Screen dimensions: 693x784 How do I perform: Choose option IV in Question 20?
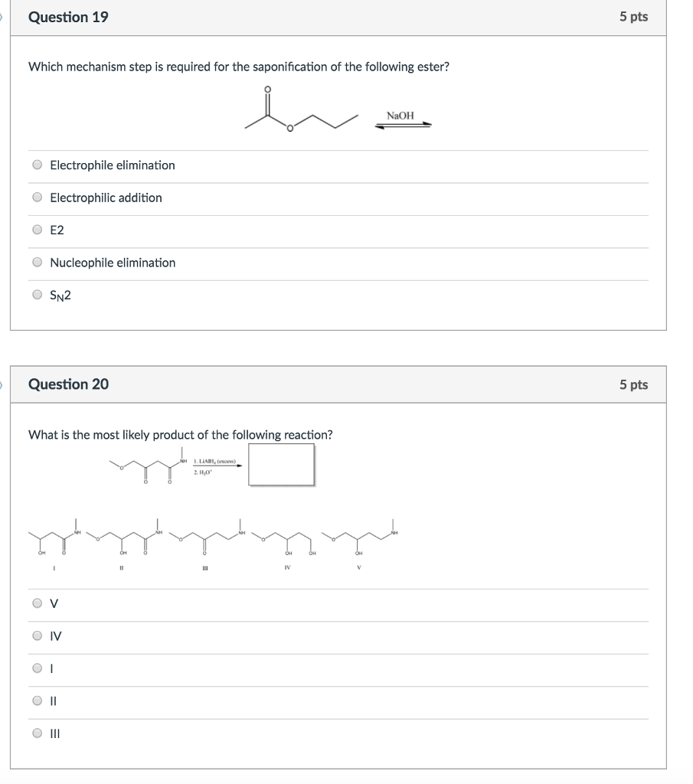[37, 637]
